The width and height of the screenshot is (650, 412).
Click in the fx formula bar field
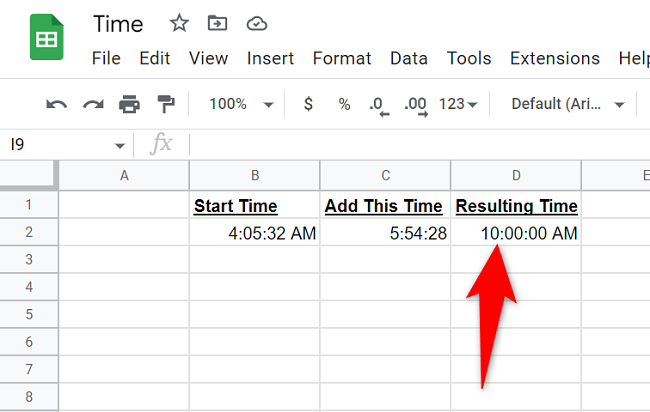click(x=420, y=144)
